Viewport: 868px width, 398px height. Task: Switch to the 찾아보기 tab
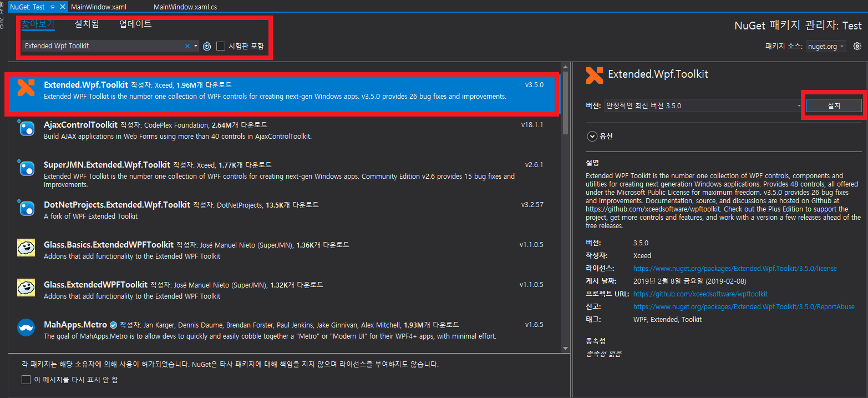tap(38, 24)
